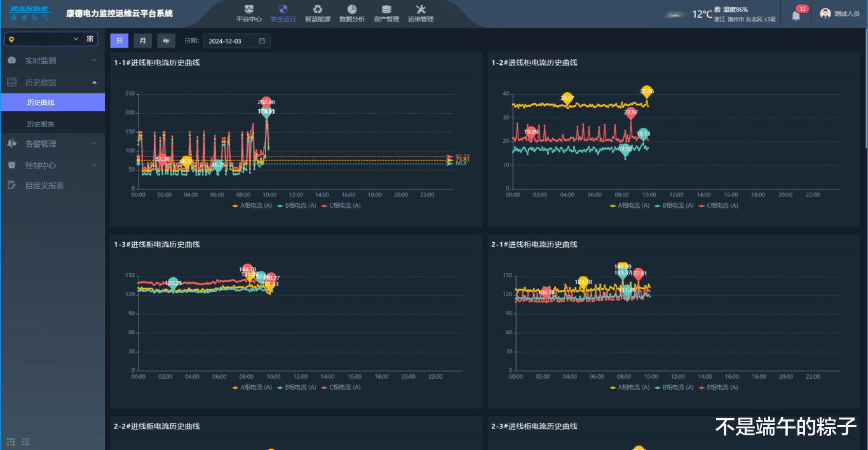Open the 运维管理 tools icon
The width and height of the screenshot is (868, 450).
421,9
